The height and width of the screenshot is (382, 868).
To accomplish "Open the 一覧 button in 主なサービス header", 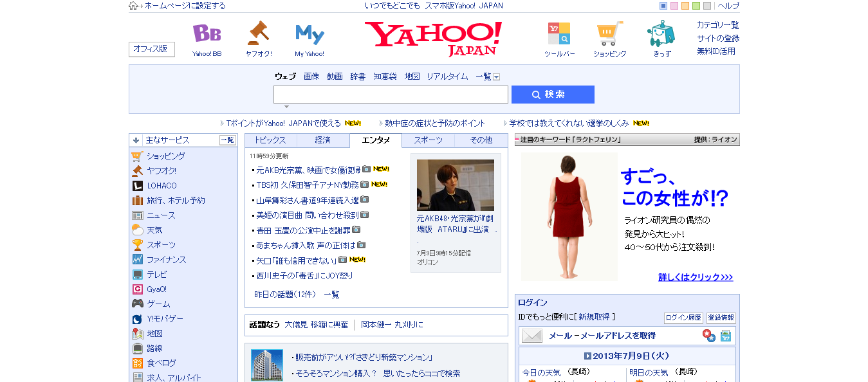I will tap(228, 140).
